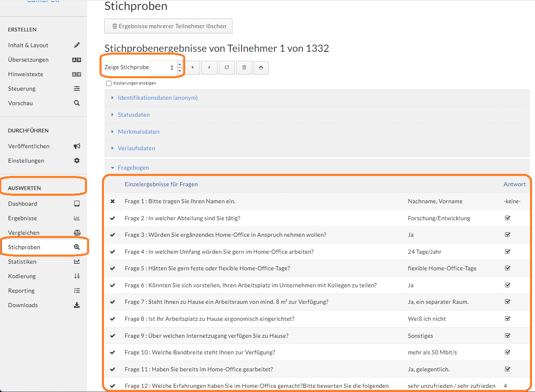The image size is (535, 392).
Task: Expand the Statusdaten section
Action: [x=133, y=115]
